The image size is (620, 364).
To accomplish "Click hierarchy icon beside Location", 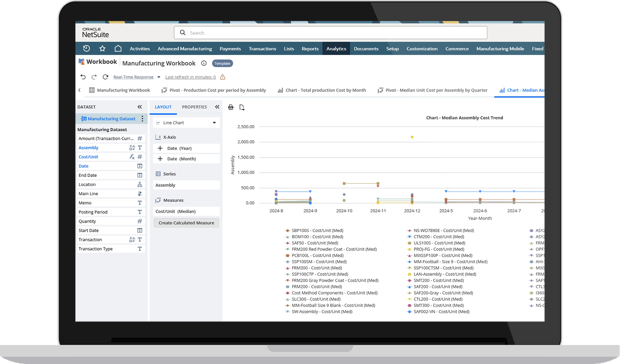I will click(140, 184).
